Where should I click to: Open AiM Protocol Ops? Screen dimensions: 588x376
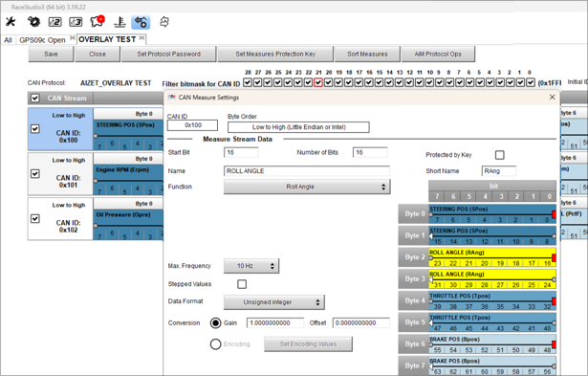[438, 54]
